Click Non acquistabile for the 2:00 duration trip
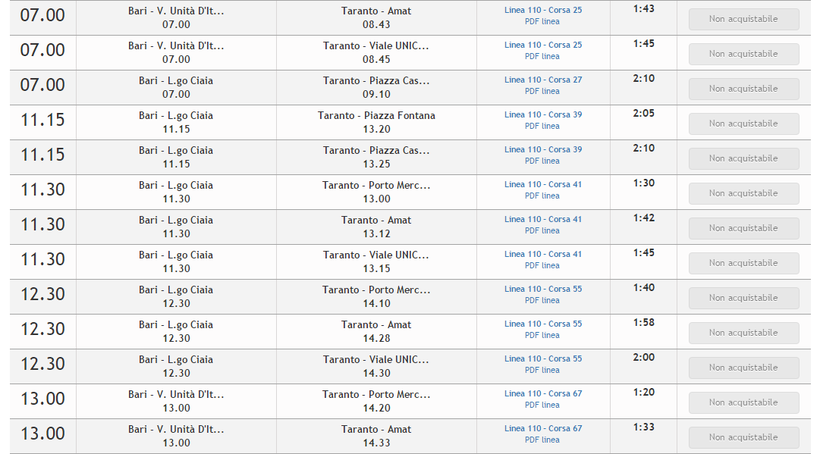 pyautogui.click(x=744, y=368)
